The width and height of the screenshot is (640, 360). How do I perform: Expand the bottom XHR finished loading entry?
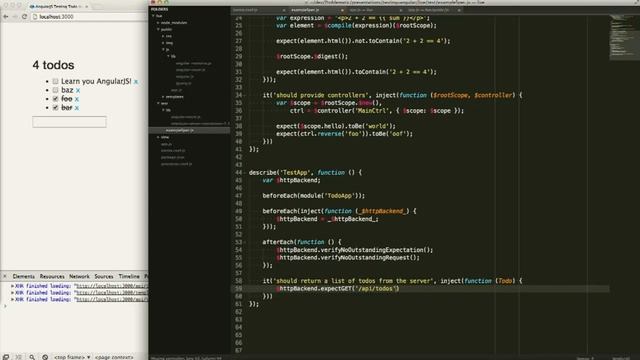(x=12, y=299)
